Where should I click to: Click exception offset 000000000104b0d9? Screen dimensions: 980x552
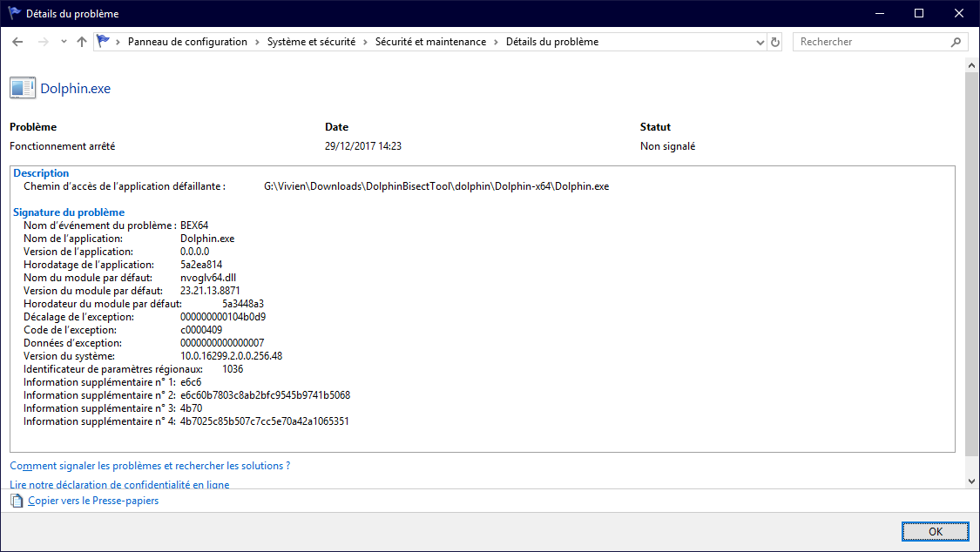coord(223,317)
